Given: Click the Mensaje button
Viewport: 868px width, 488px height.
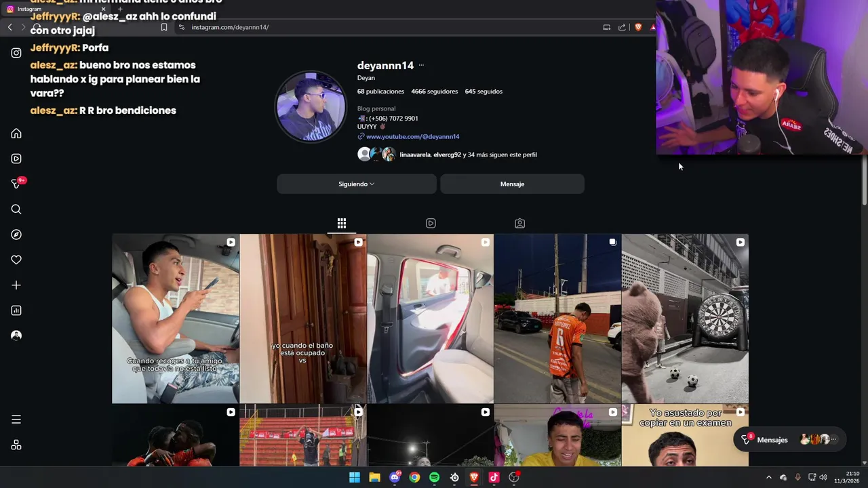Looking at the screenshot, I should pos(512,184).
